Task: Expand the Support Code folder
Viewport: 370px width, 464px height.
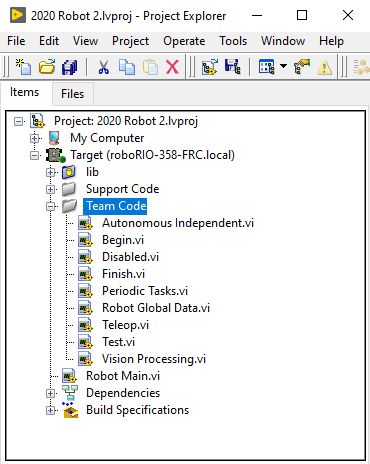Action: (x=51, y=189)
